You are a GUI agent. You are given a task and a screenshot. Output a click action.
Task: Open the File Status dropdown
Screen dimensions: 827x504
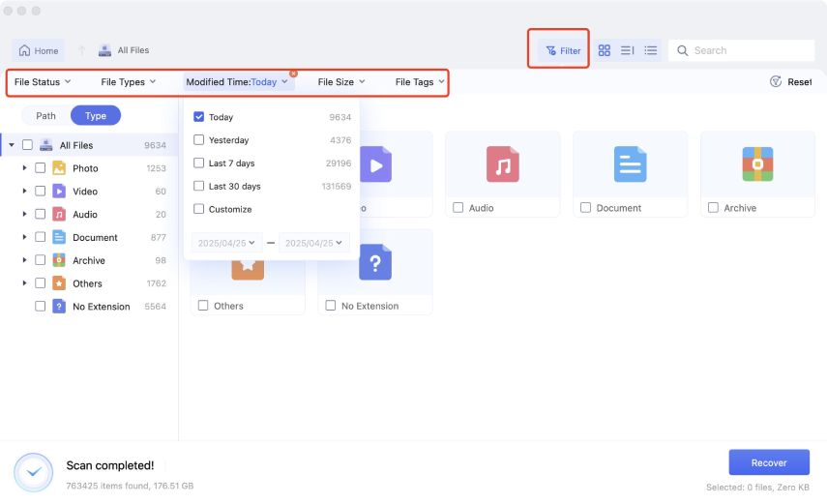[43, 82]
